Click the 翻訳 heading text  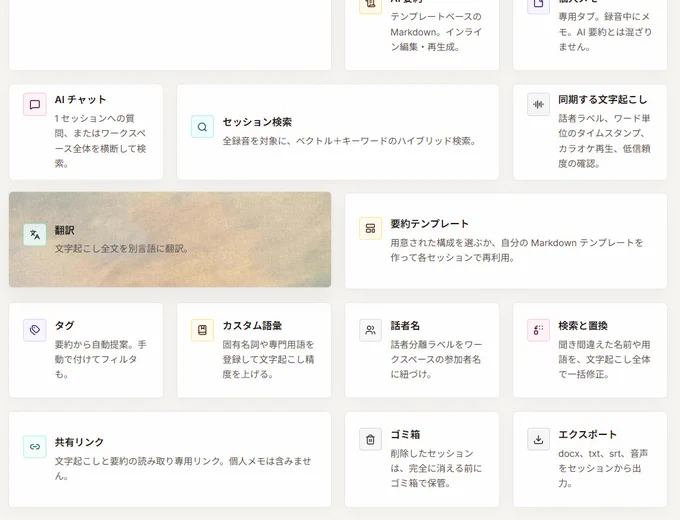pyautogui.click(x=65, y=230)
